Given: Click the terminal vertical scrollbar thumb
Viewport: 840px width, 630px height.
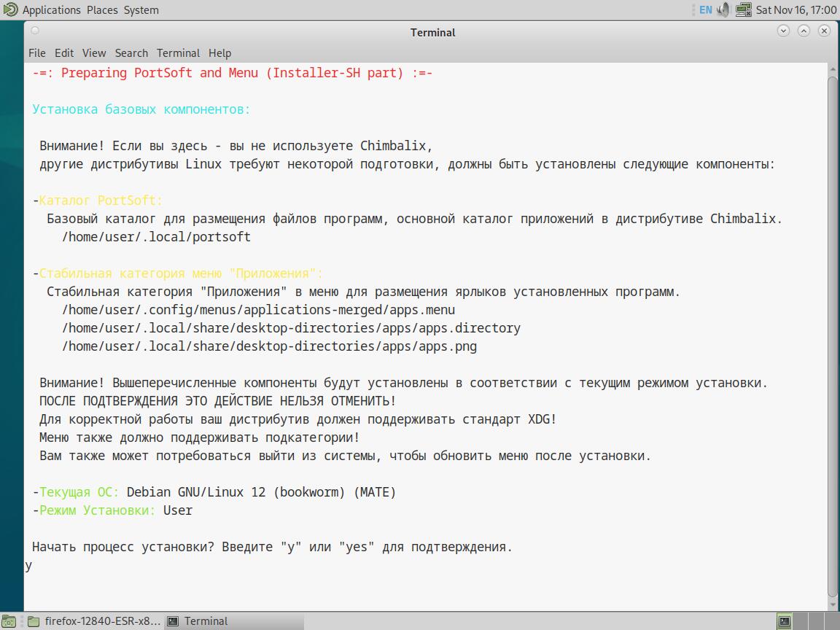Looking at the screenshot, I should [833, 336].
